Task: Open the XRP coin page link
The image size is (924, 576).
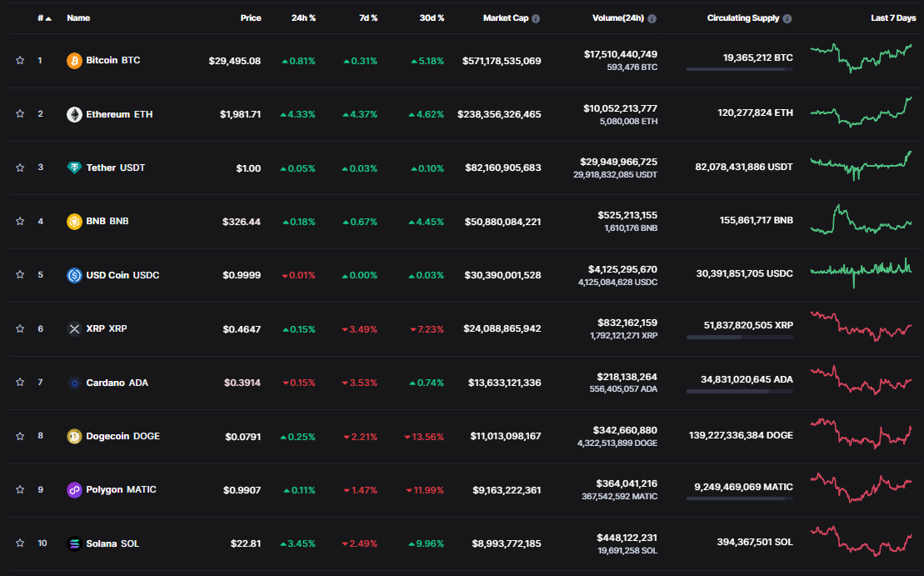Action: click(106, 328)
